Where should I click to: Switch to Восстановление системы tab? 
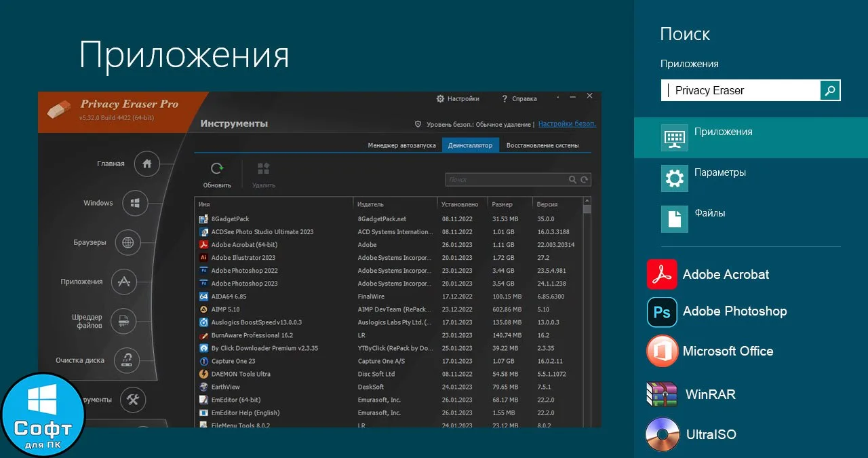coord(542,145)
